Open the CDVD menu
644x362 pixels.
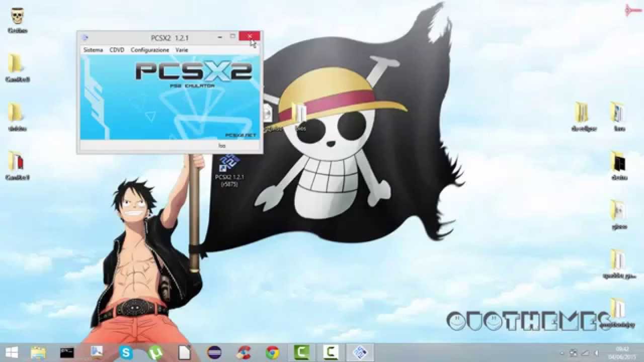click(x=117, y=50)
